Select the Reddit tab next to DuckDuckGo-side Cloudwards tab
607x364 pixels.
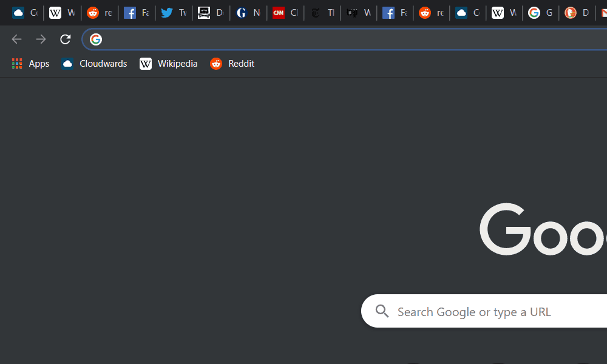tap(431, 13)
